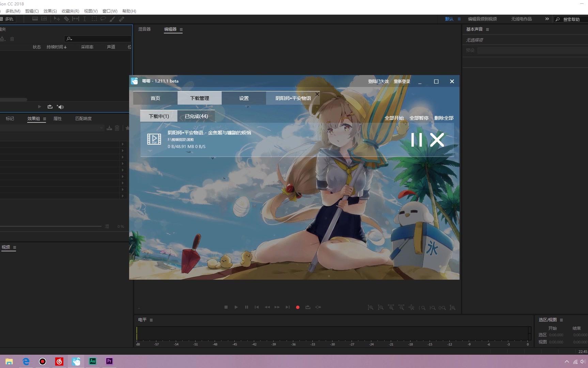Select the Slip tool in Audition toolbar

click(x=76, y=19)
